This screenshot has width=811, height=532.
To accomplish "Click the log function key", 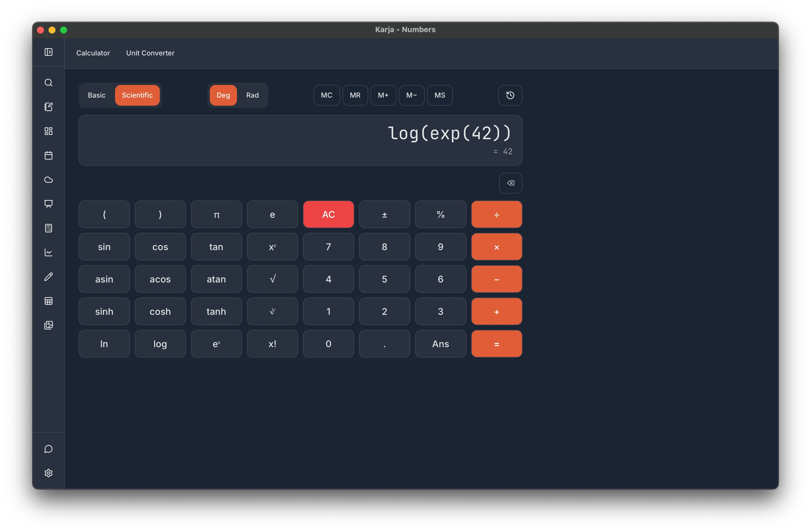I will click(x=160, y=344).
